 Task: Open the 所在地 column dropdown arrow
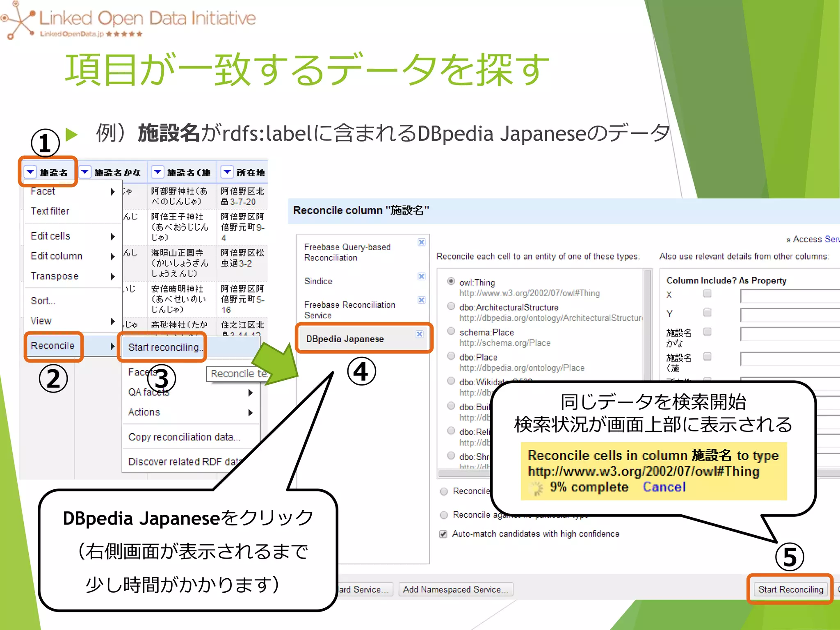pos(227,172)
